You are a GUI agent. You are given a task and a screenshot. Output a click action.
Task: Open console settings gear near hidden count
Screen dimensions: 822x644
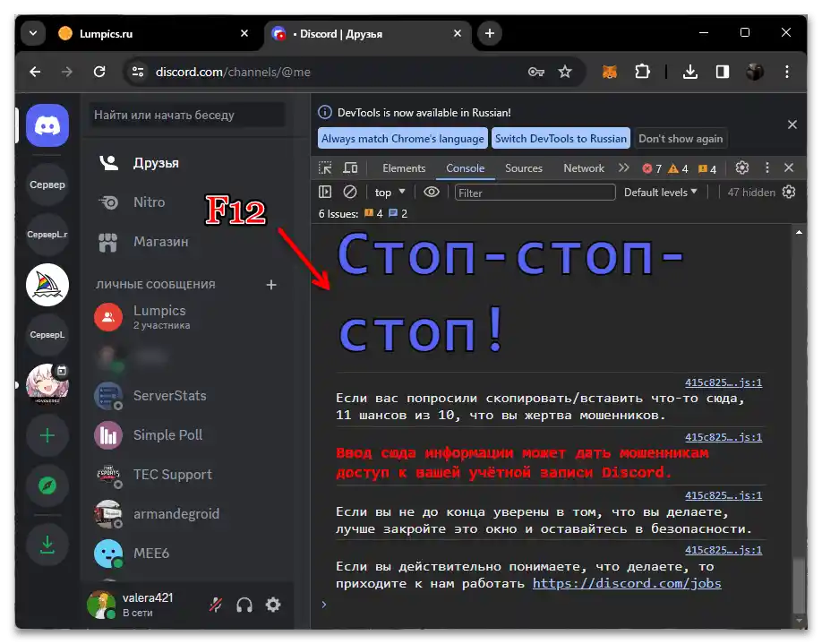click(x=789, y=193)
